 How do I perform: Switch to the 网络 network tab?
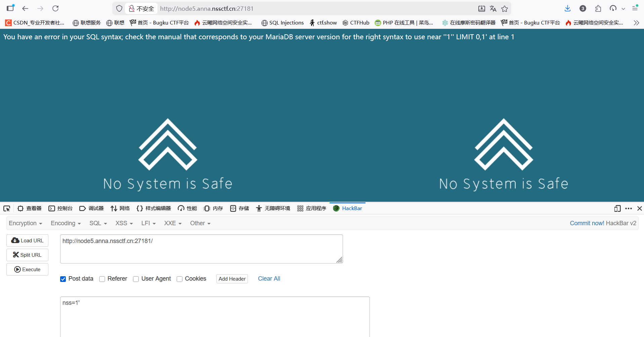[120, 208]
